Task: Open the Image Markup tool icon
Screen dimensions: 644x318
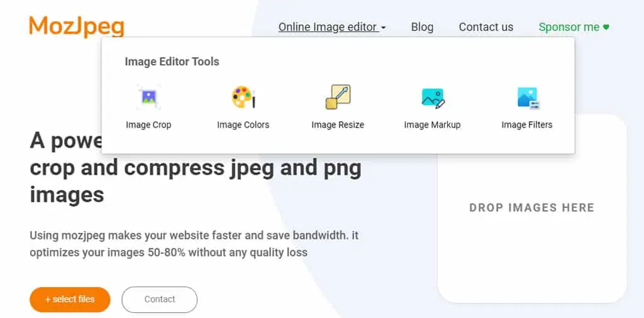Action: [x=433, y=98]
